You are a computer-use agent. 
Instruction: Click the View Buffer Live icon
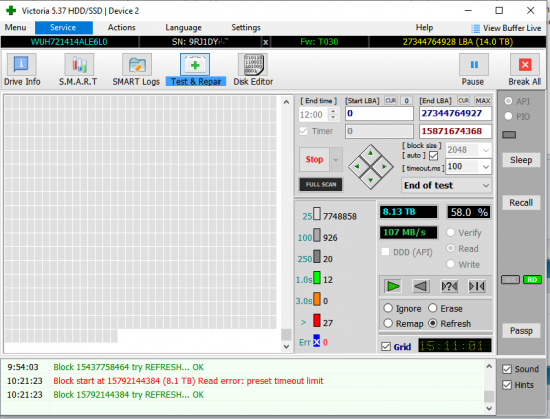(475, 28)
